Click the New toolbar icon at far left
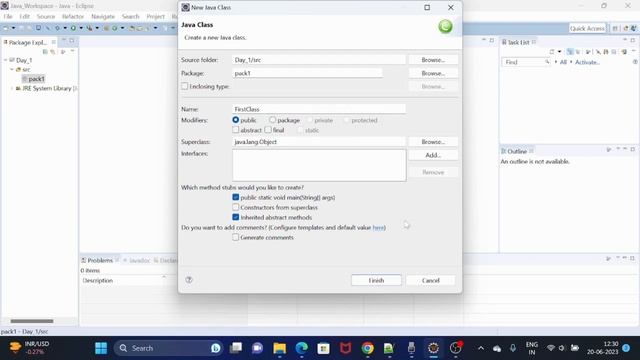The width and height of the screenshot is (640, 360). tap(6, 28)
